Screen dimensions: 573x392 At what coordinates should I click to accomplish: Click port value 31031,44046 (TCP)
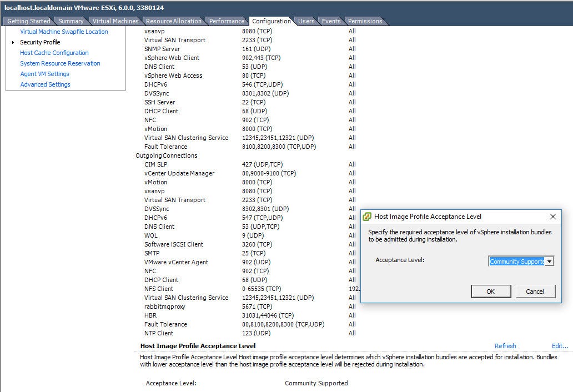[x=268, y=315]
